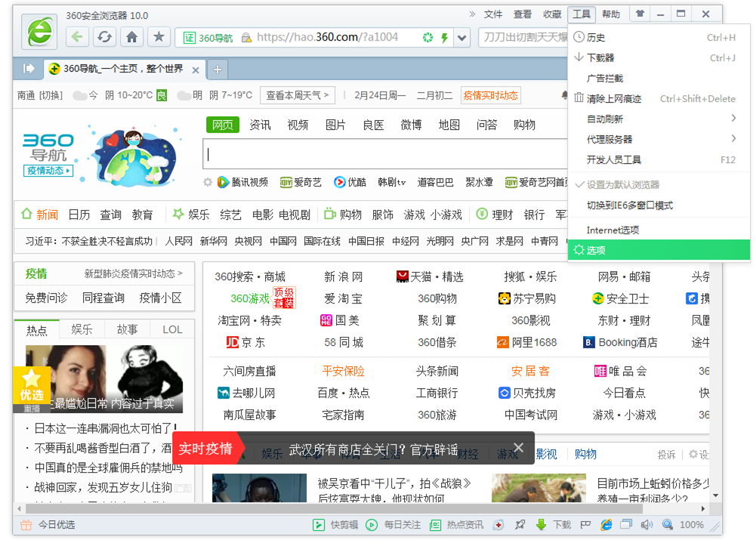Toggle the pin icon in the status bar
Viewport: 756px width, 540px height.
point(519,525)
